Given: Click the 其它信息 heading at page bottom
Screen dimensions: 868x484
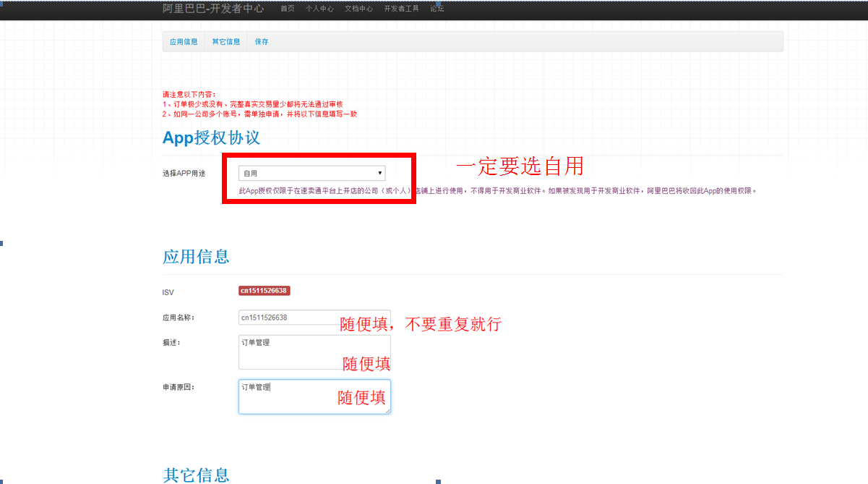Looking at the screenshot, I should point(196,475).
